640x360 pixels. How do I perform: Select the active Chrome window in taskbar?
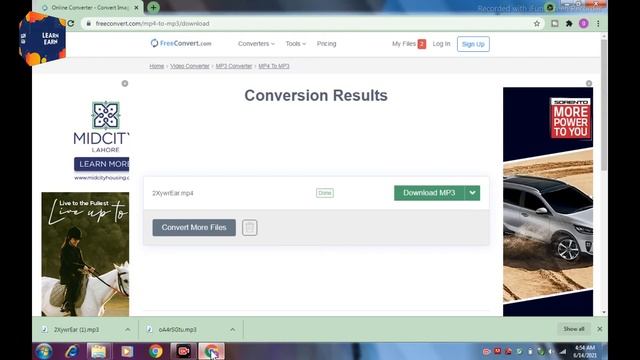211,351
